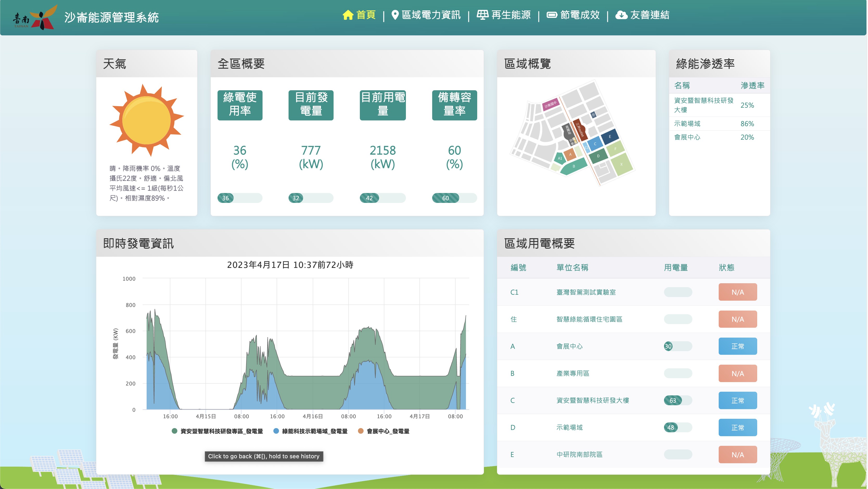This screenshot has width=868, height=489.
Task: Click the 備轉容量率 label button
Action: click(455, 105)
